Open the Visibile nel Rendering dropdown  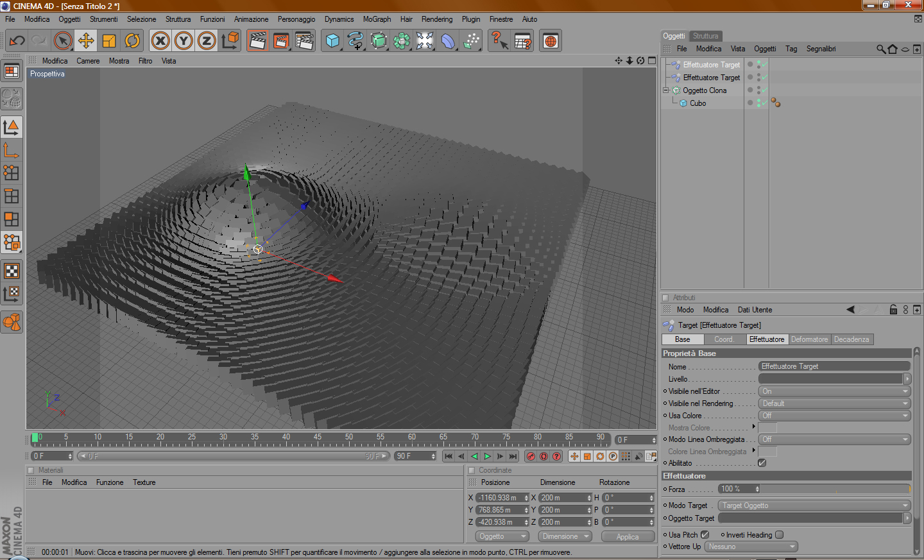[834, 403]
